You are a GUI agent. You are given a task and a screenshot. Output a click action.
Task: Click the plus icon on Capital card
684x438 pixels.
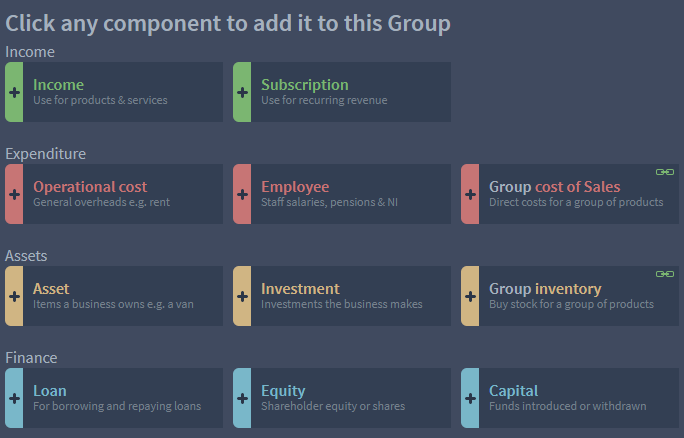pos(470,398)
